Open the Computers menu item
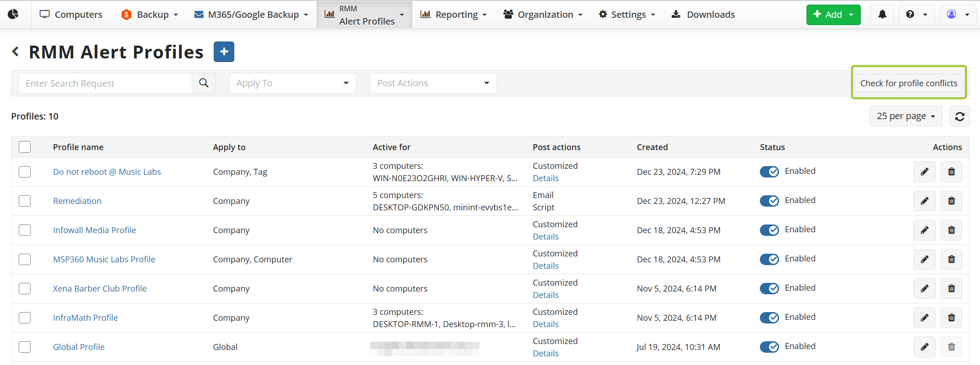Screen dimensions: 980x365 [71, 15]
